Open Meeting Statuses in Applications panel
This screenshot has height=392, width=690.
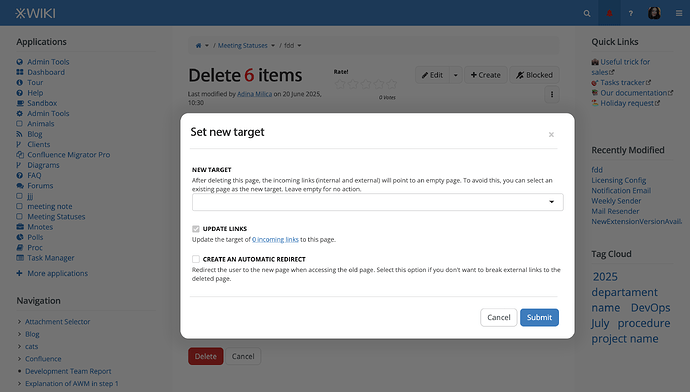(x=56, y=216)
